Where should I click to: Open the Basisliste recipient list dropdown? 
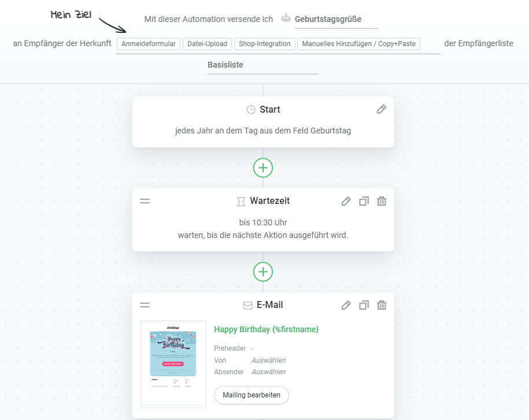[262, 65]
